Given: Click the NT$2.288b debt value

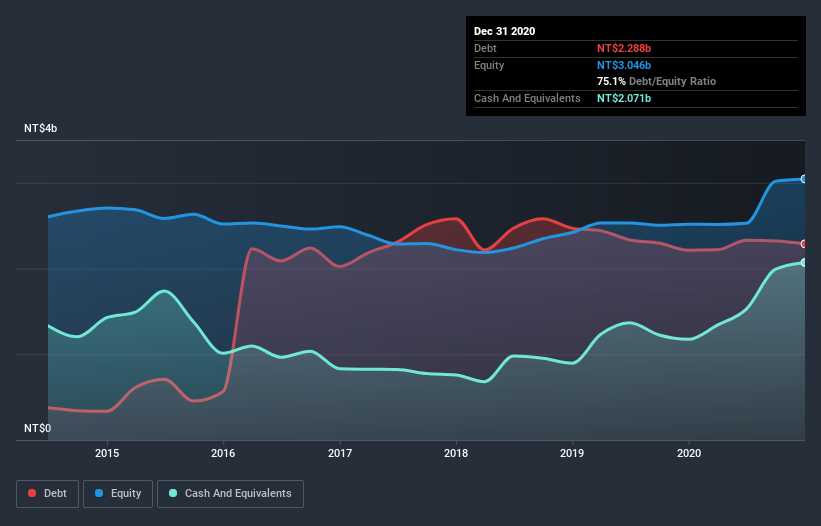Looking at the screenshot, I should click(624, 48).
